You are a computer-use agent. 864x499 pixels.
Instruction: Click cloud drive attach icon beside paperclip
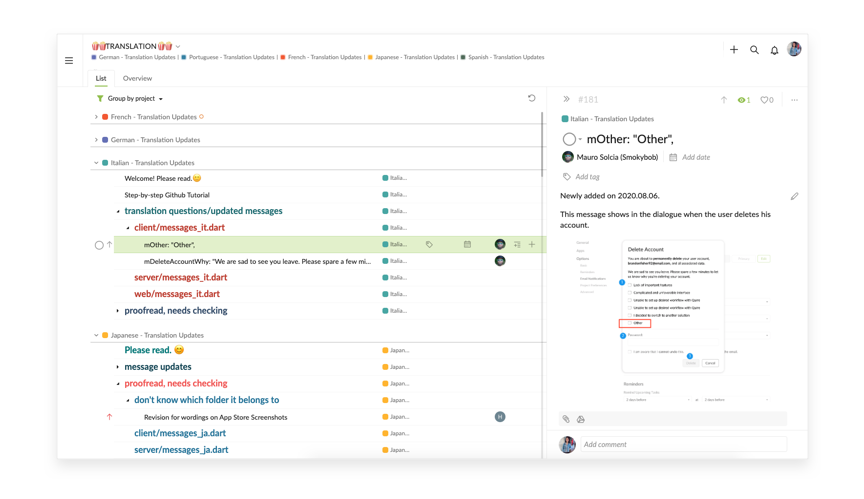pyautogui.click(x=581, y=419)
